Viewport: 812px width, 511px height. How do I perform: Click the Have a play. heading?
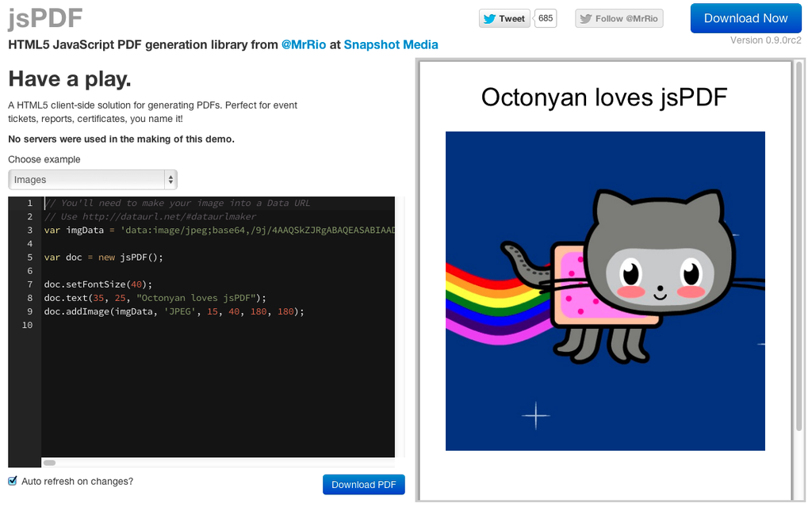70,79
